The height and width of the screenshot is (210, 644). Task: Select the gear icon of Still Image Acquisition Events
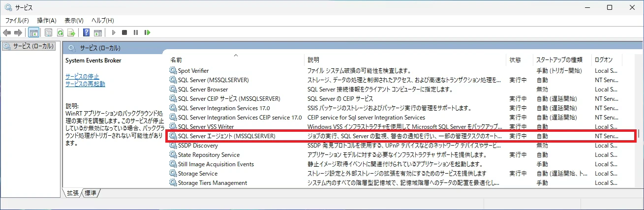click(173, 164)
